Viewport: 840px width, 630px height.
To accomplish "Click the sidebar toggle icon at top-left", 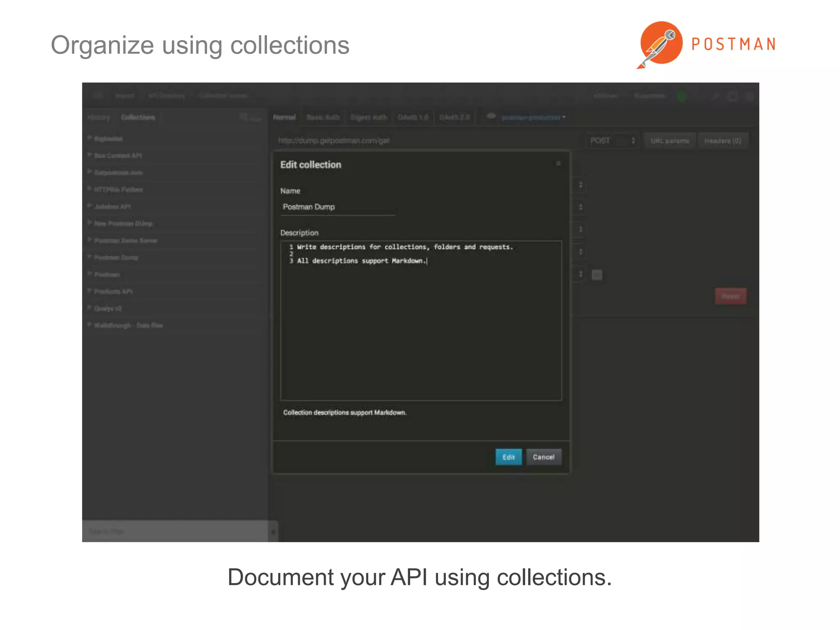I will pos(98,96).
